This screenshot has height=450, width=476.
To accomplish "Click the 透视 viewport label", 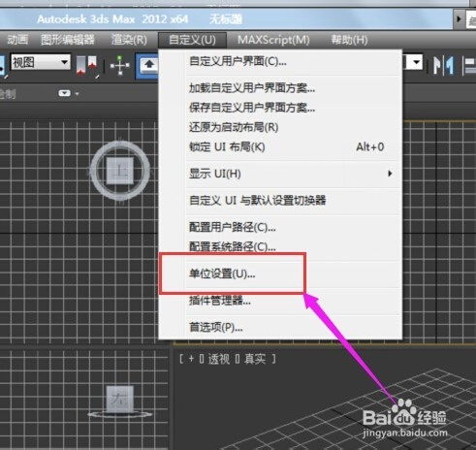I will pos(218,359).
